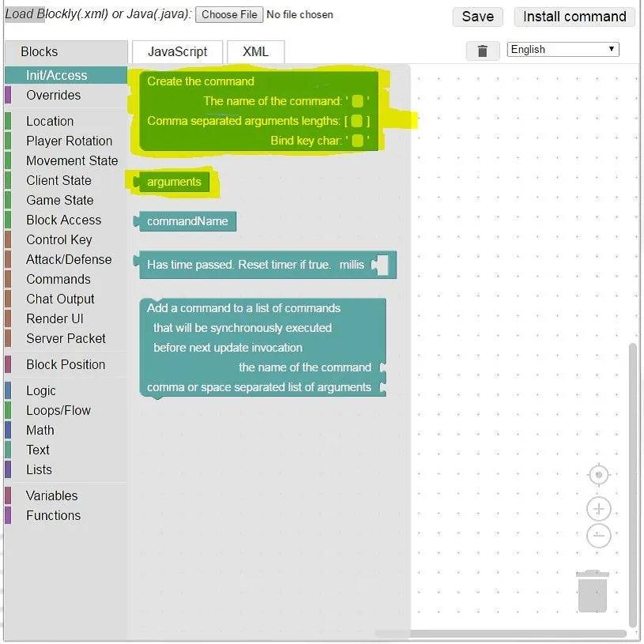The width and height of the screenshot is (644, 644).
Task: Click the Save button
Action: click(477, 17)
